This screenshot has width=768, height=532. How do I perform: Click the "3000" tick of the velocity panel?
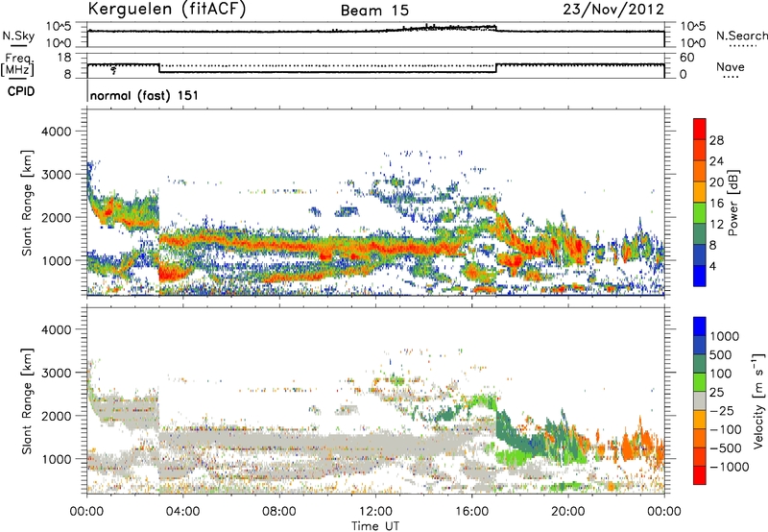[57, 373]
